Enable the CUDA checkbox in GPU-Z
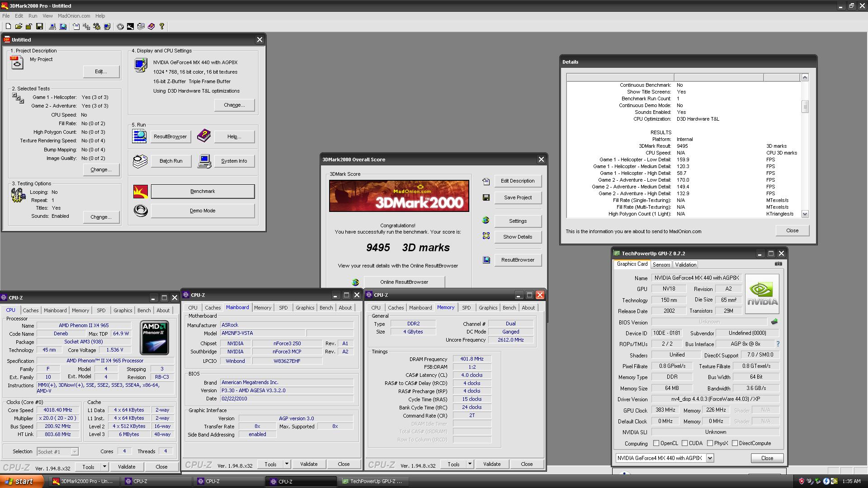The image size is (868, 488). coord(684,443)
